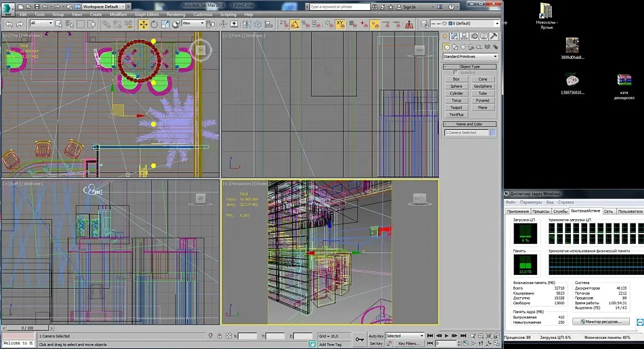Switch to Hierarchy command panel tab

[464, 36]
